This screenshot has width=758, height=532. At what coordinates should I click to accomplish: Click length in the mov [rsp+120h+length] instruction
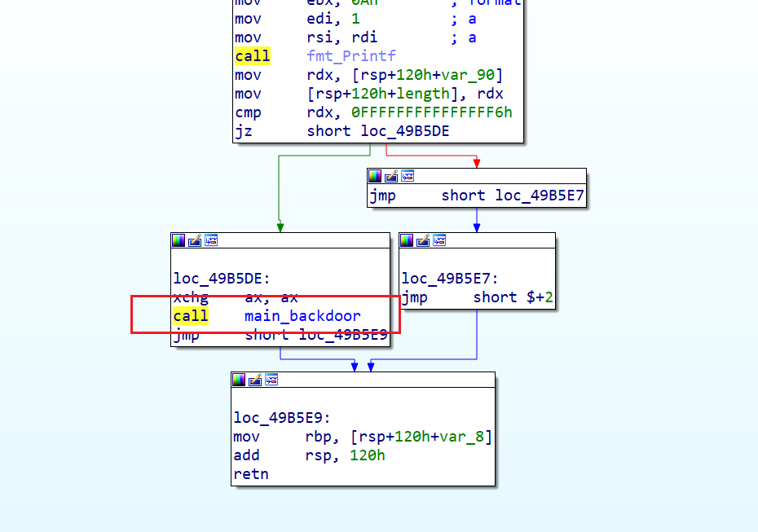pos(423,94)
